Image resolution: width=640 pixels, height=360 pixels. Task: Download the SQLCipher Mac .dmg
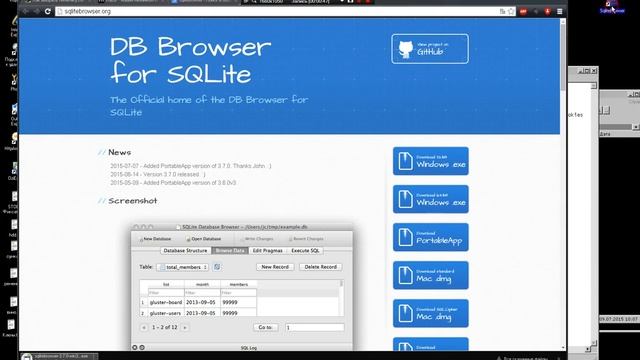pos(431,313)
